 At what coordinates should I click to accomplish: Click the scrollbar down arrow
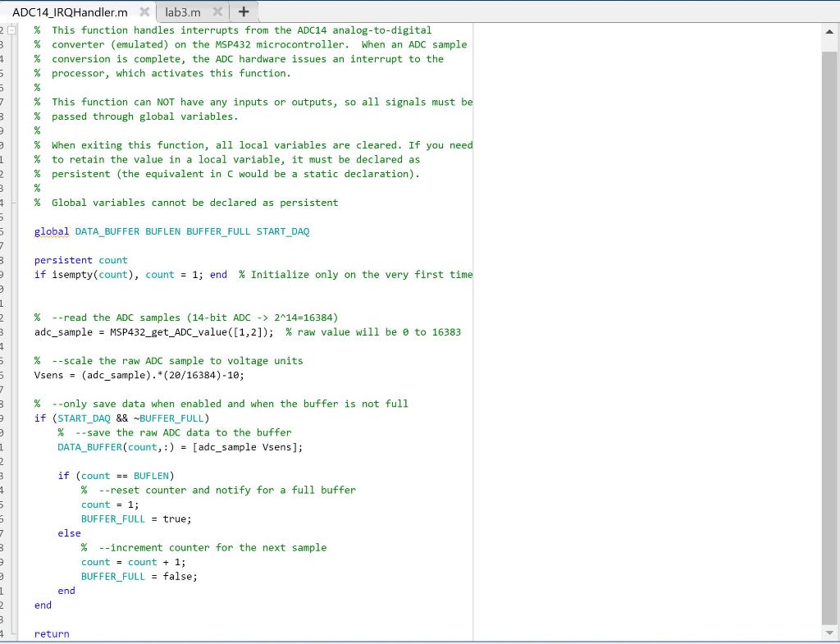829,633
